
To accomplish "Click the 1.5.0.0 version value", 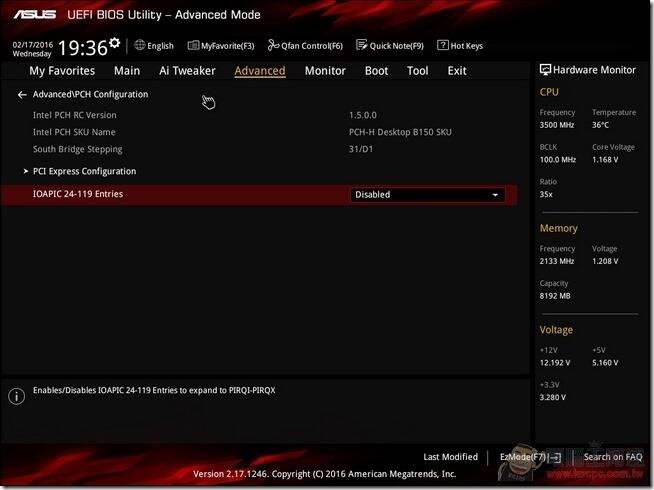I will (x=362, y=115).
